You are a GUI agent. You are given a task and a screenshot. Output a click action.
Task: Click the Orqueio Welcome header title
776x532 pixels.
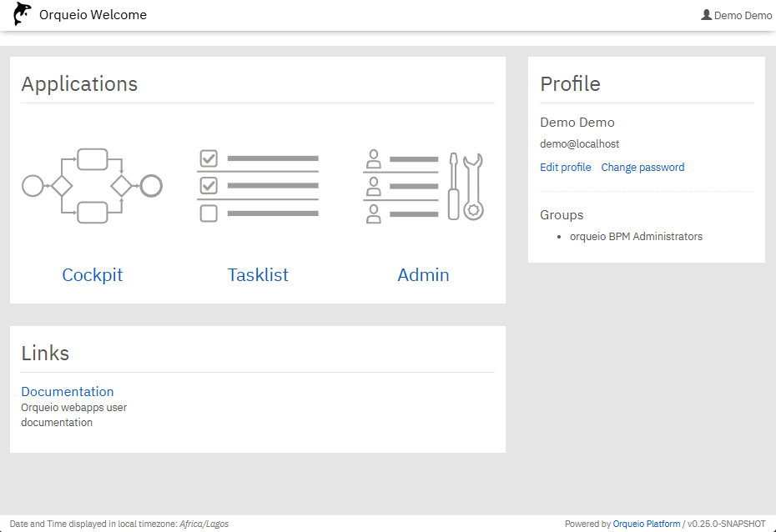click(93, 14)
